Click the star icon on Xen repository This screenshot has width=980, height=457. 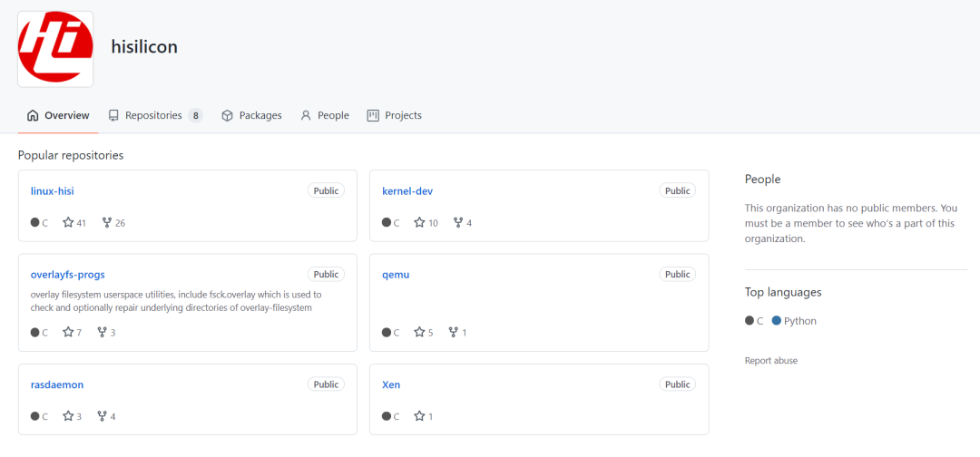pos(419,416)
